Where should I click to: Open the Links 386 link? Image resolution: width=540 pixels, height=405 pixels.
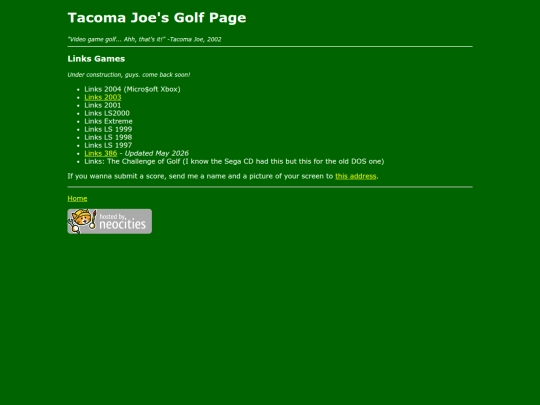(x=101, y=153)
